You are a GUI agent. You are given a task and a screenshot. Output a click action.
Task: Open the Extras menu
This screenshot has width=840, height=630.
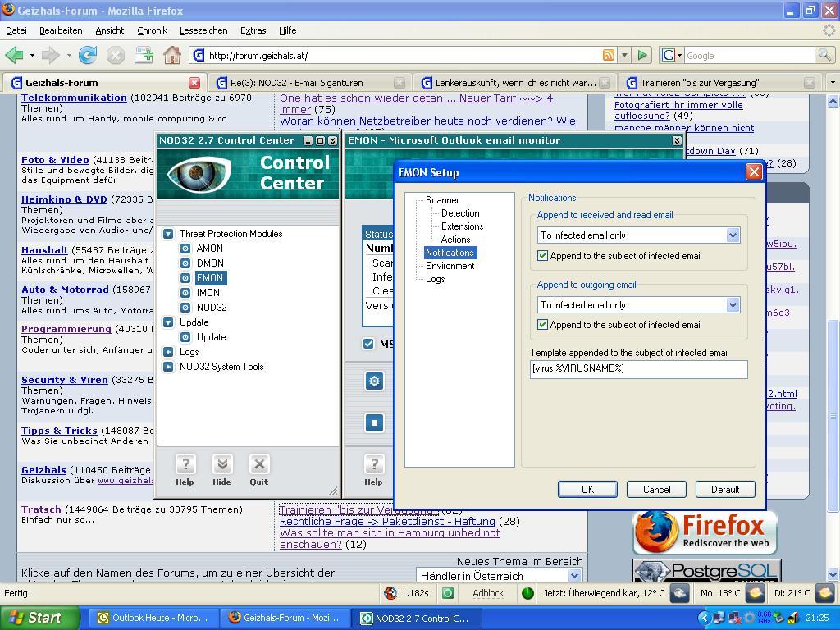[253, 30]
